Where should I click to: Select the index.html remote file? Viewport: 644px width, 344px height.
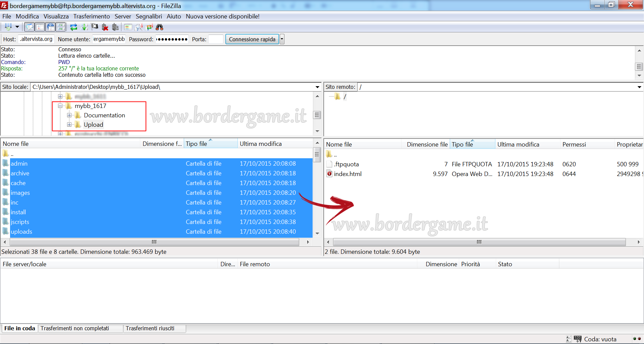click(x=484, y=174)
